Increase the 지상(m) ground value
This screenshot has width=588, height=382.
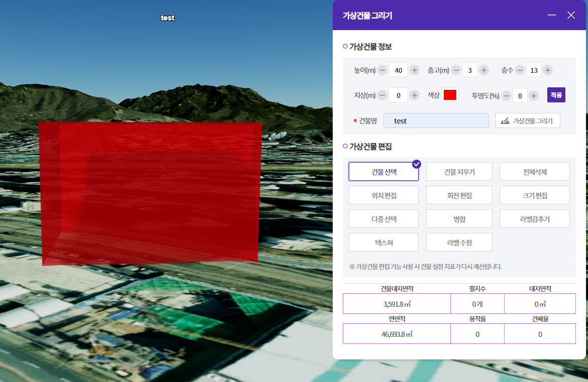pos(415,95)
